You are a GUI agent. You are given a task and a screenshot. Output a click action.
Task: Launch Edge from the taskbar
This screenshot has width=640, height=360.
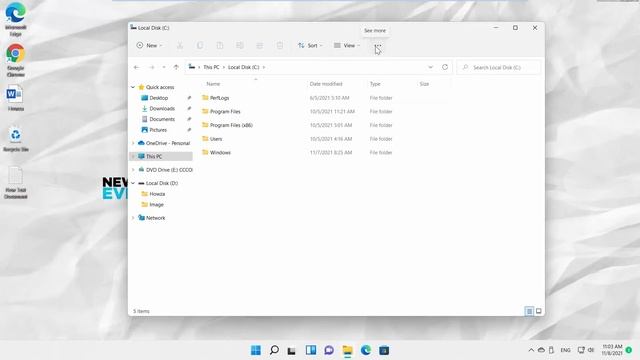point(366,350)
